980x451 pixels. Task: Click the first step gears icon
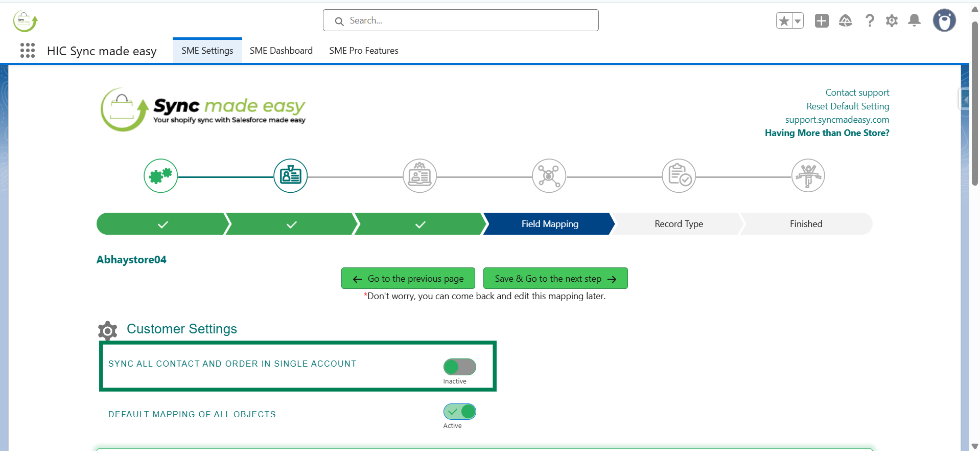(161, 176)
